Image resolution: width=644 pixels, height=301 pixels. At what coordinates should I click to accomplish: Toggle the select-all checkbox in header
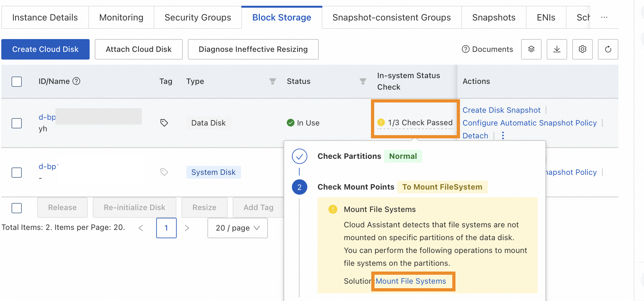click(x=17, y=82)
